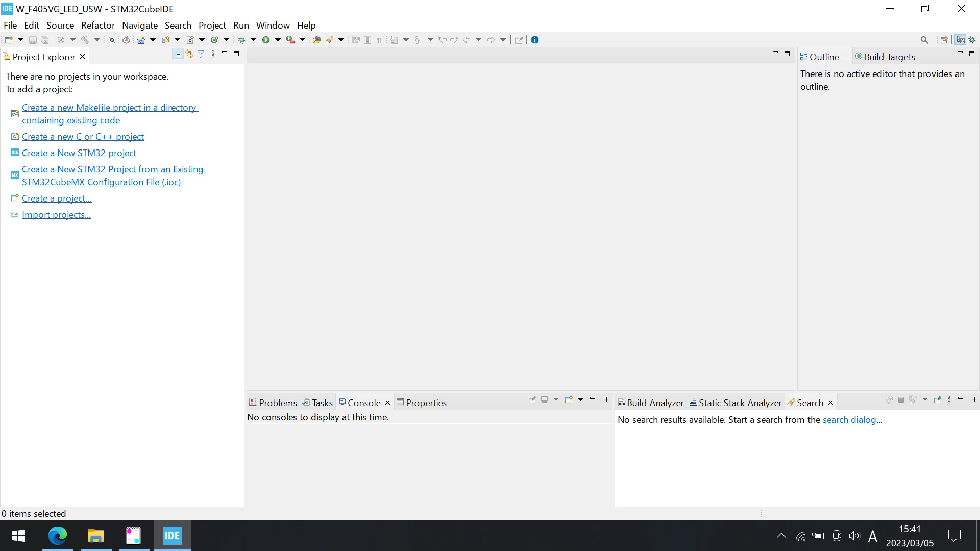Image resolution: width=980 pixels, height=551 pixels.
Task: Click the Back navigation arrow icon
Action: coord(467,40)
